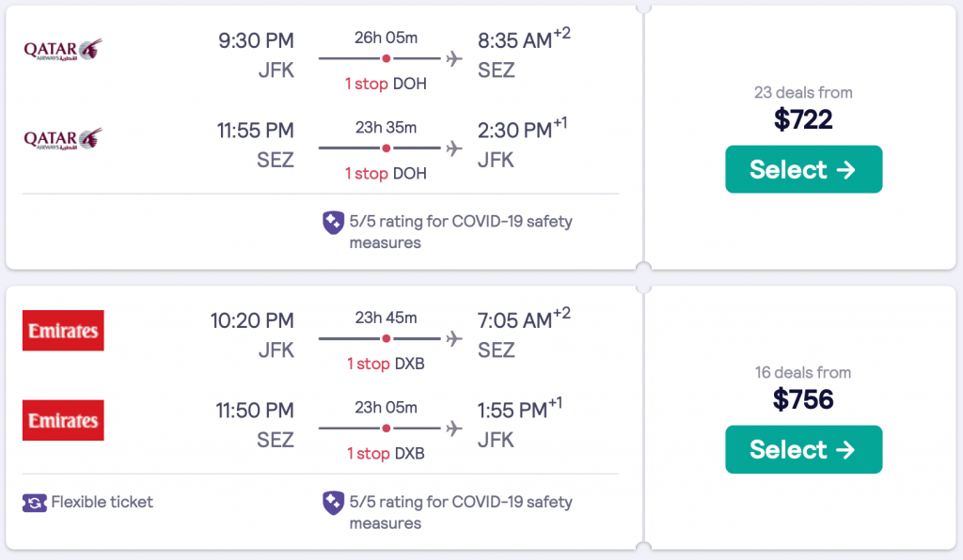Click the 1 stop DXB label on outbound Emirates flight
Image resolution: width=963 pixels, height=560 pixels.
(x=386, y=364)
